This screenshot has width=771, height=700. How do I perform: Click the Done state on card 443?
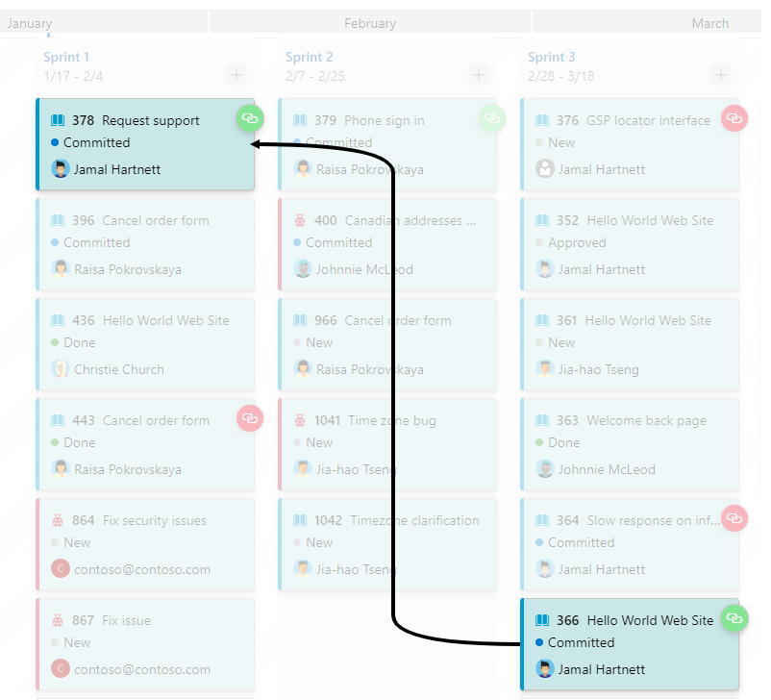point(80,442)
